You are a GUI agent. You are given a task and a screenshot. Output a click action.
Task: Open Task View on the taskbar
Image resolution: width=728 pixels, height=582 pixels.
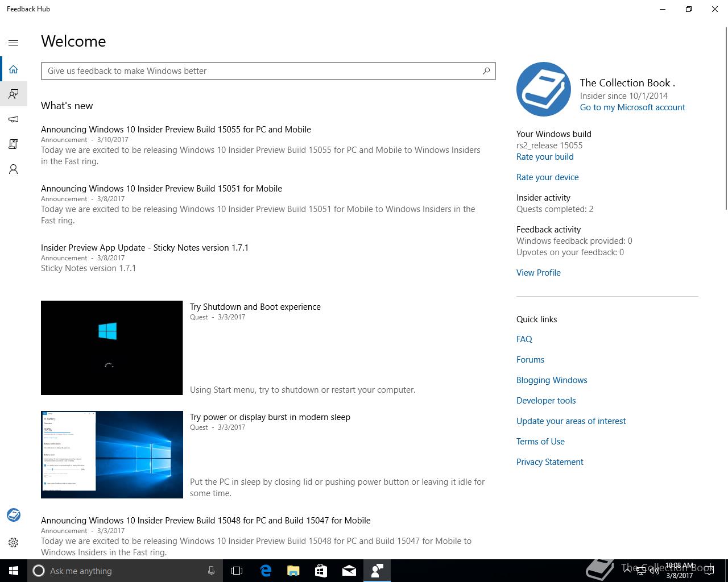click(237, 571)
